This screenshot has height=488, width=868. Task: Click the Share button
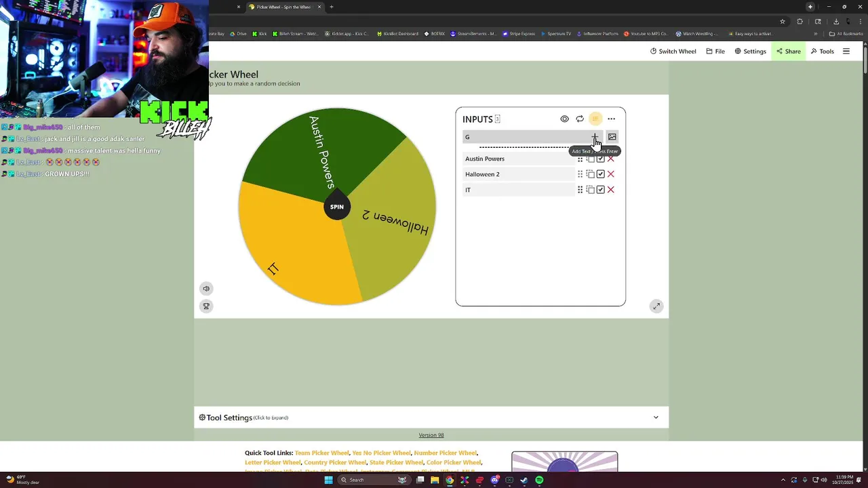tap(788, 52)
